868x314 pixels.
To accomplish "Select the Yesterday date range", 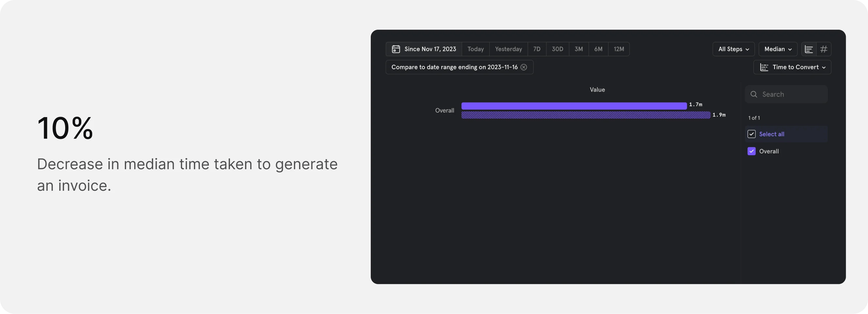I will 508,49.
